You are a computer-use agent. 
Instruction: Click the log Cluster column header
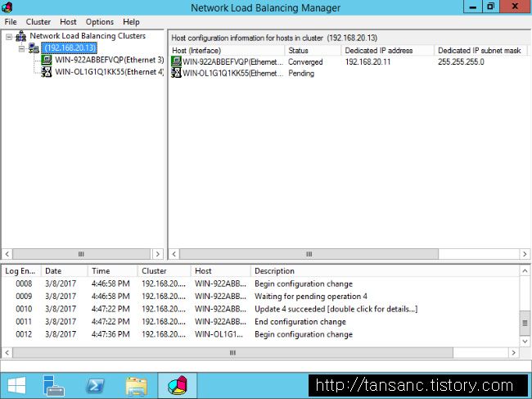coord(165,271)
